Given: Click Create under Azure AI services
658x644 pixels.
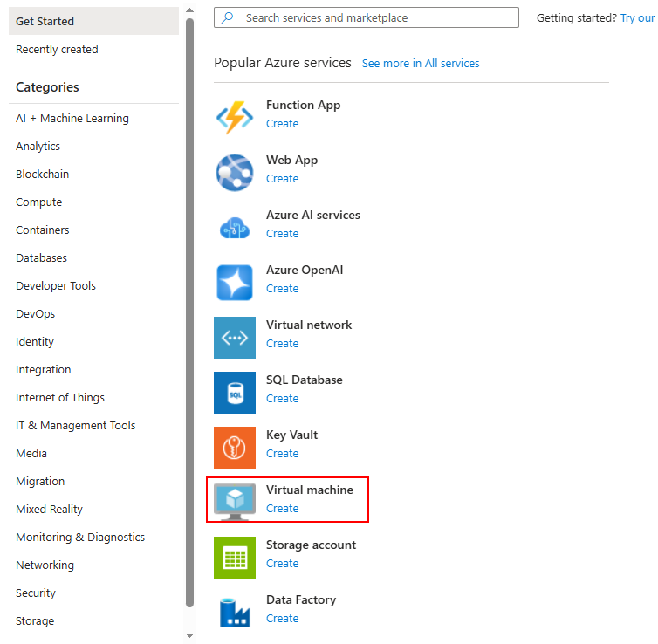Looking at the screenshot, I should tap(283, 234).
